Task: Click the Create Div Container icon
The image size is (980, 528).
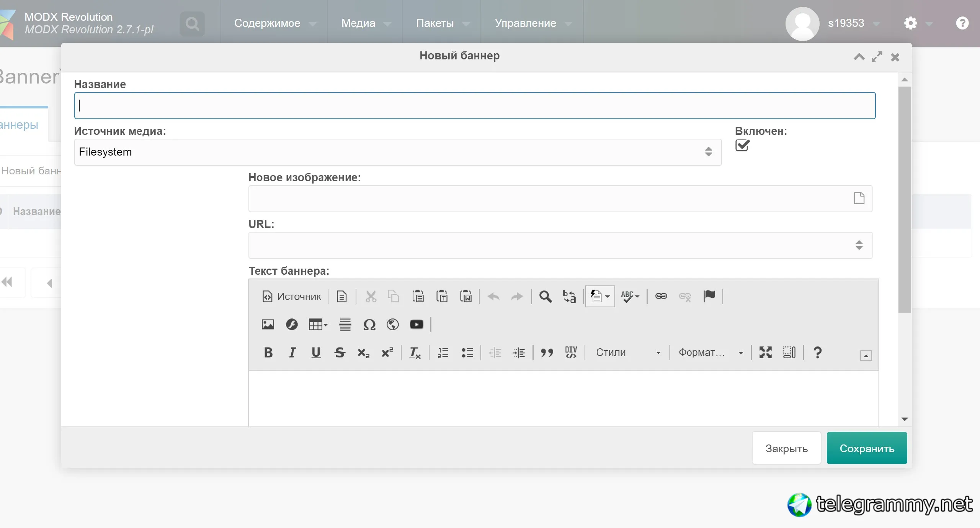Action: click(x=571, y=353)
